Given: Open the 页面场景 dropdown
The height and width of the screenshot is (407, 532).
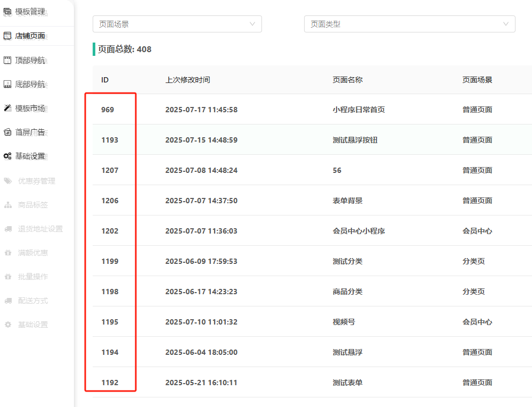Looking at the screenshot, I should coord(177,24).
